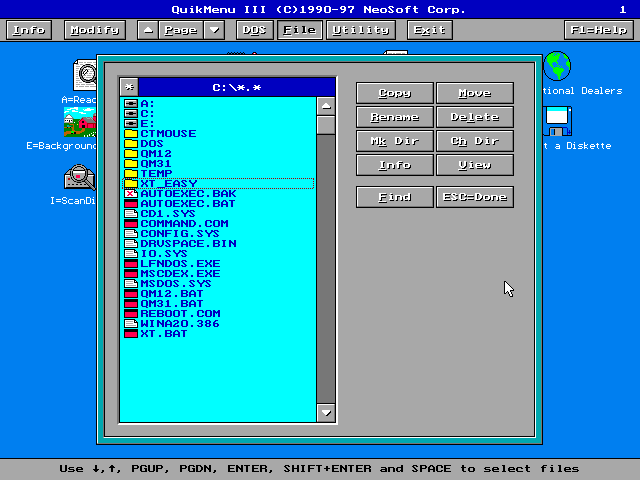Click the asterisk file mask button

(129, 87)
